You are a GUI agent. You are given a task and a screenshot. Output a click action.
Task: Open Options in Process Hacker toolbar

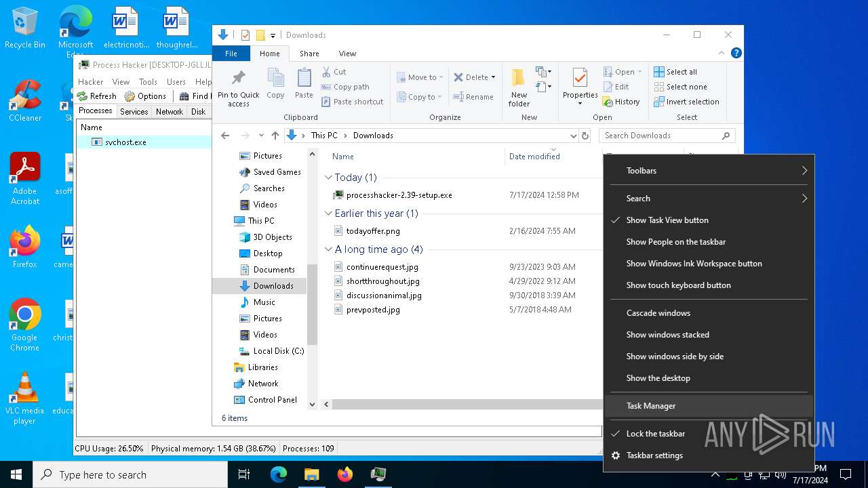[145, 96]
